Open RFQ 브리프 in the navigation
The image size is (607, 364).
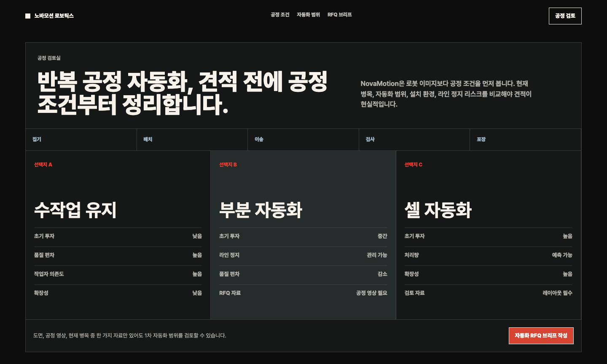point(339,15)
